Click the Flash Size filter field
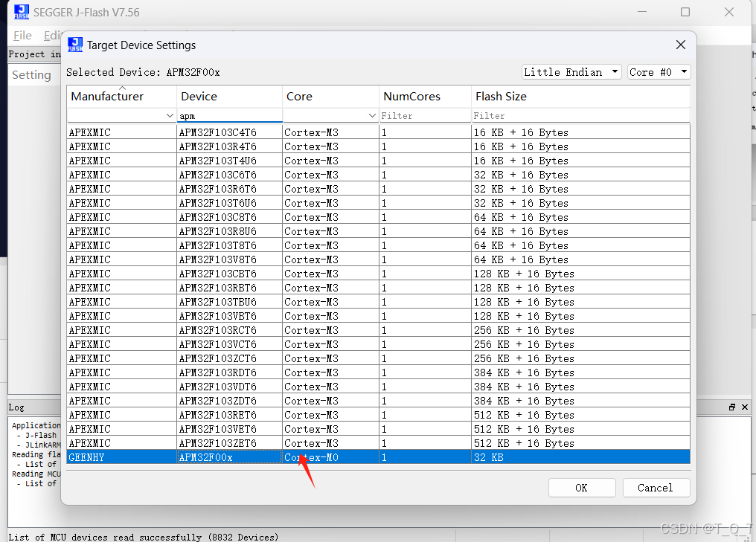Image resolution: width=756 pixels, height=542 pixels. (580, 116)
